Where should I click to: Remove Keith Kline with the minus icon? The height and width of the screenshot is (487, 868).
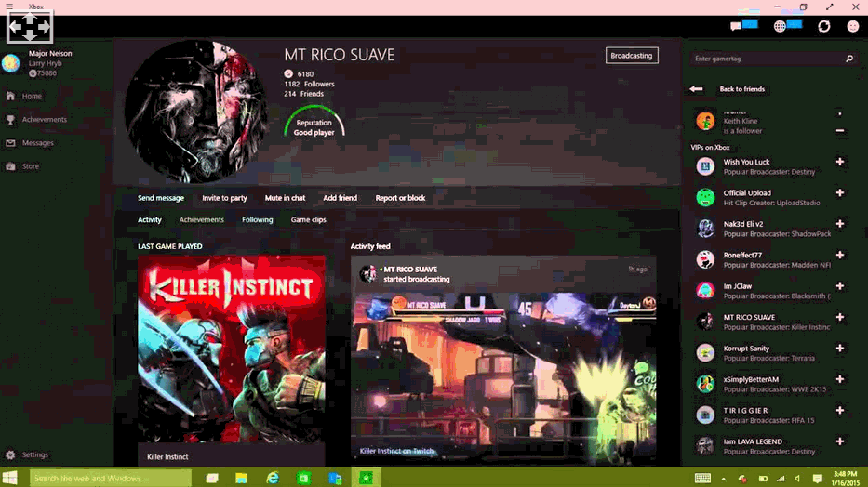[840, 130]
